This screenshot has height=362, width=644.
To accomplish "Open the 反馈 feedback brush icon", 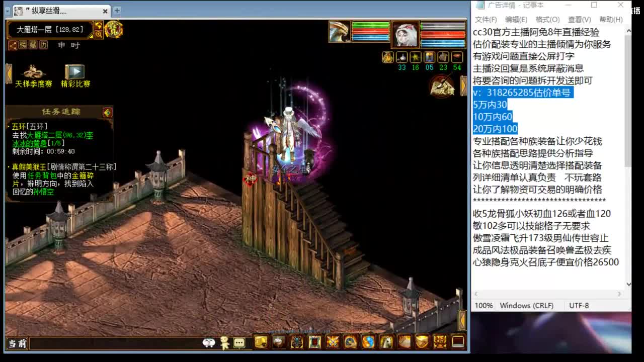I will tap(442, 86).
